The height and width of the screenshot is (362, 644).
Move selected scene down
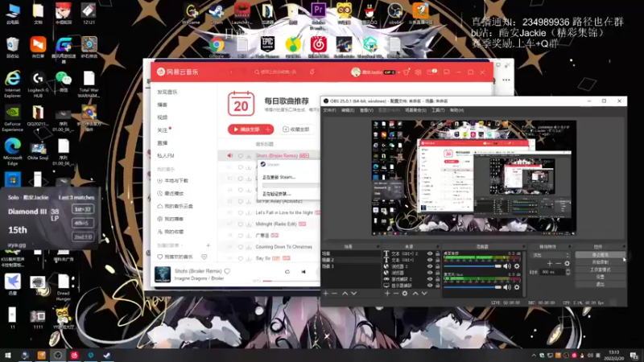353,294
